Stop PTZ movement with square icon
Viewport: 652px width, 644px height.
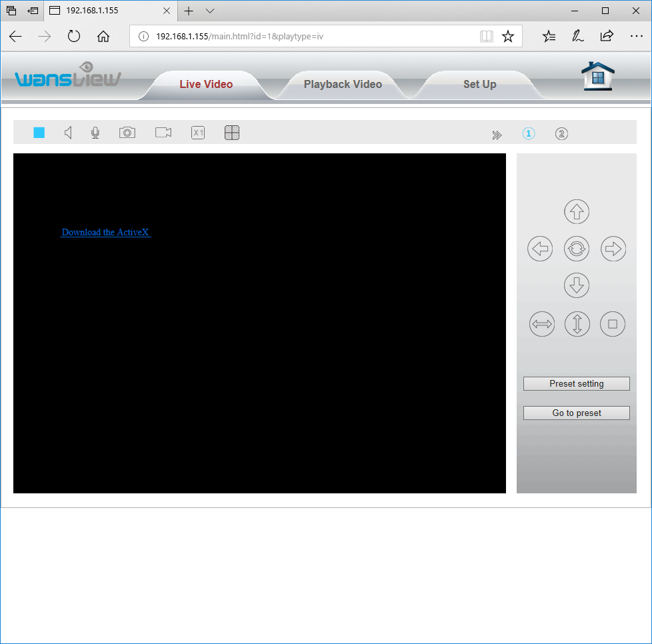coord(613,324)
